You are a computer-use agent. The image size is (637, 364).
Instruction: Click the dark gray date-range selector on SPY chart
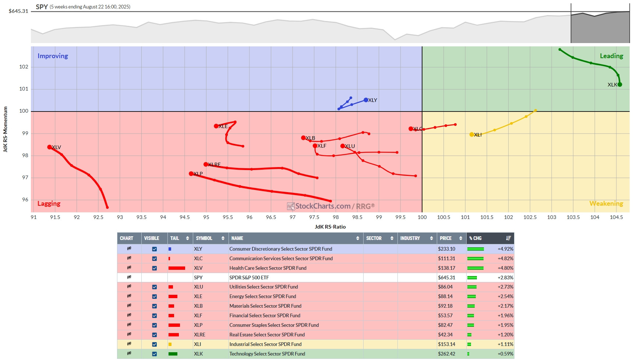[x=600, y=27]
